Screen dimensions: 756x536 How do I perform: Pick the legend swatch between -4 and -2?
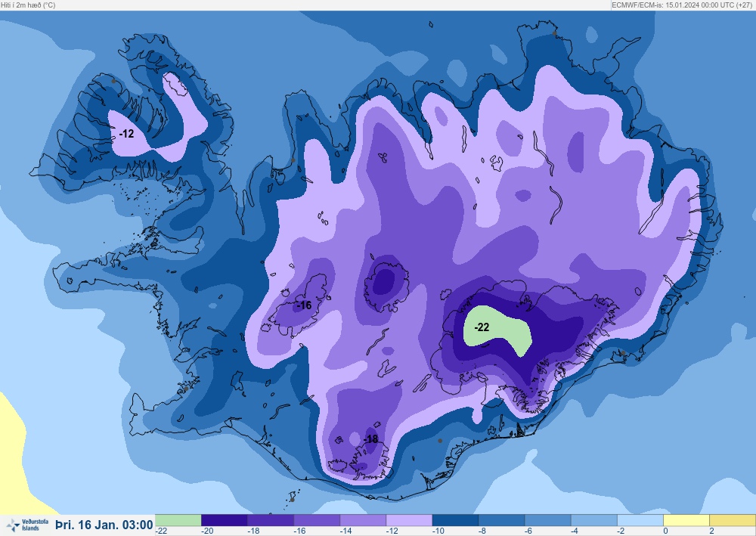pyautogui.click(x=594, y=520)
